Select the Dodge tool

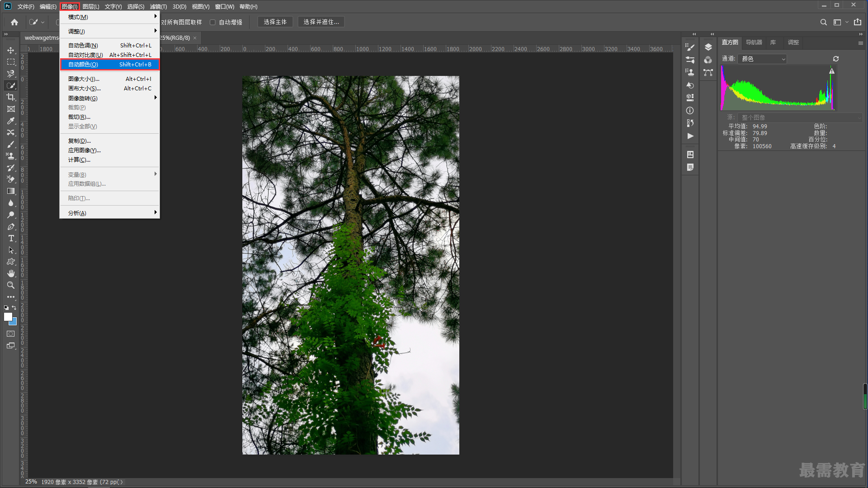coord(11,215)
